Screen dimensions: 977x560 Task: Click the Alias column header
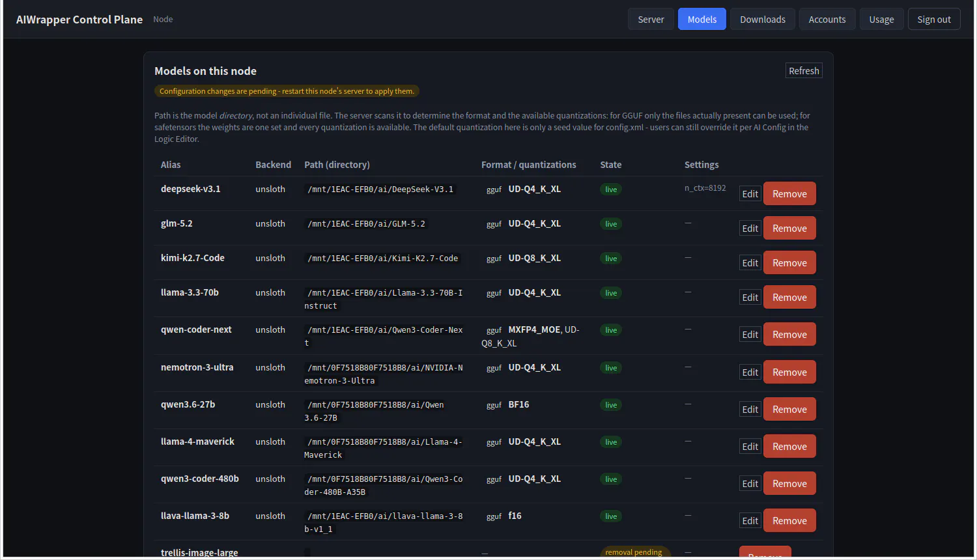171,165
